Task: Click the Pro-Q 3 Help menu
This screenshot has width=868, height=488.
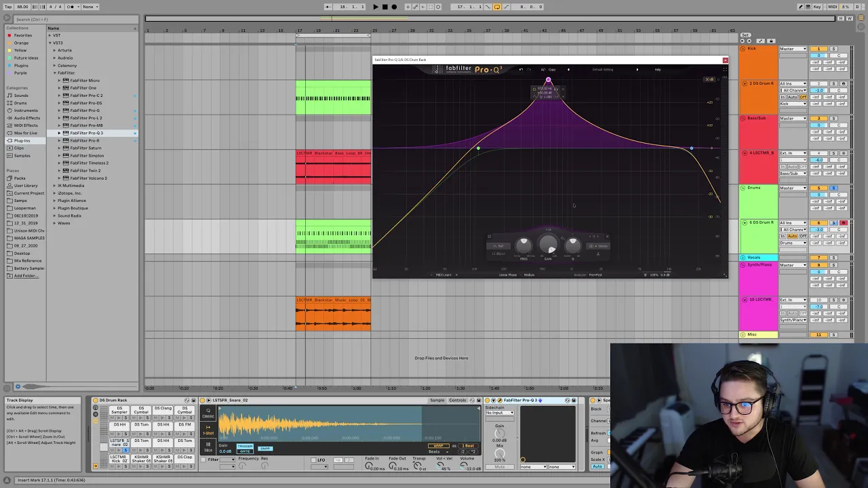Action: tap(658, 69)
